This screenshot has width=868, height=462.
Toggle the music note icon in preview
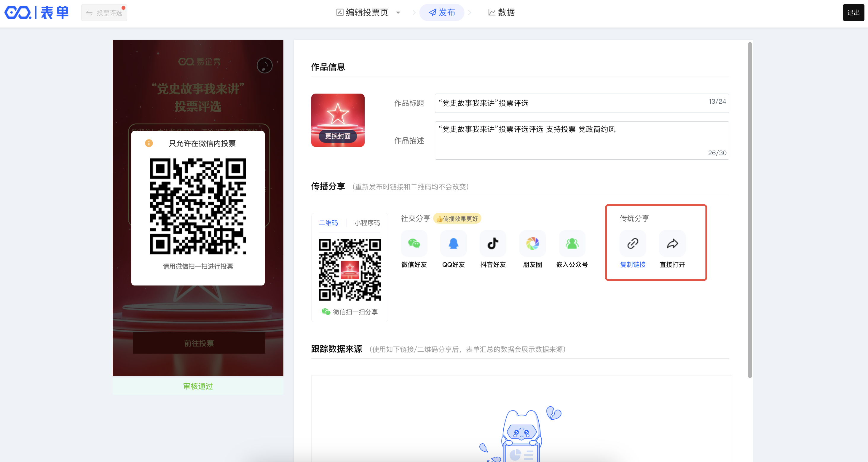click(264, 65)
